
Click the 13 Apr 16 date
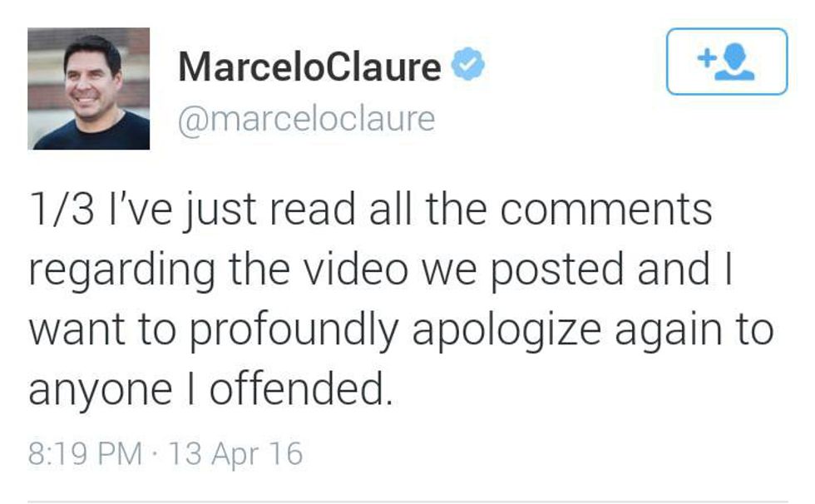pos(235,453)
